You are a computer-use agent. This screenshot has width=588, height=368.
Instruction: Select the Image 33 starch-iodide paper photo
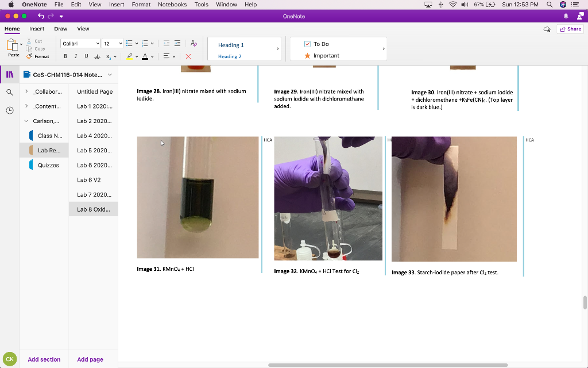point(454,199)
